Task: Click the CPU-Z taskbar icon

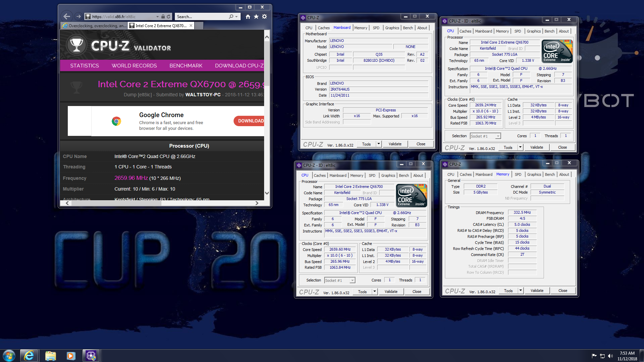Action: point(91,356)
